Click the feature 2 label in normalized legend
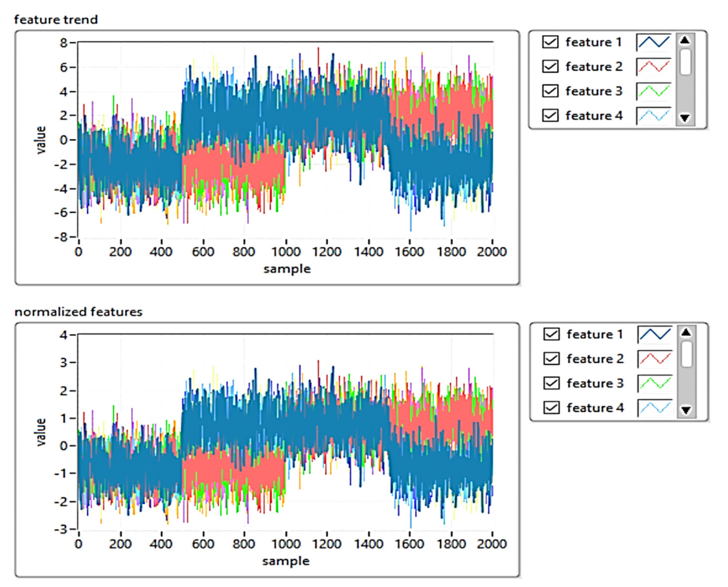 [x=595, y=359]
